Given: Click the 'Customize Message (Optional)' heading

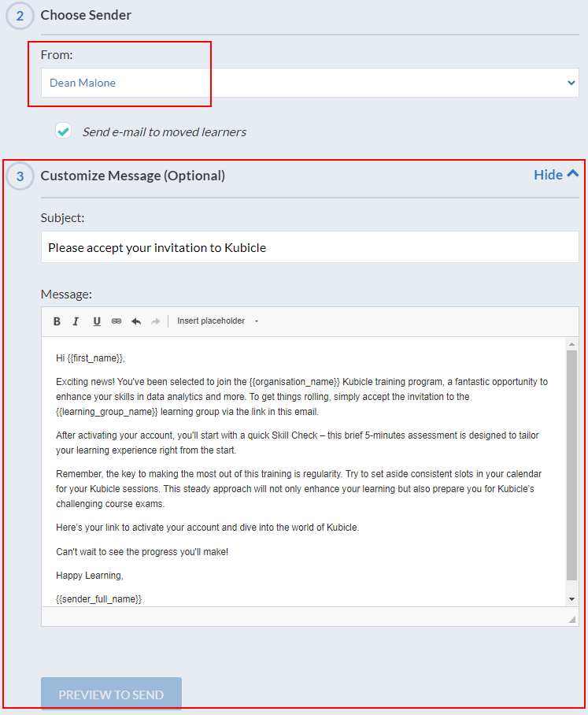Looking at the screenshot, I should (x=133, y=176).
